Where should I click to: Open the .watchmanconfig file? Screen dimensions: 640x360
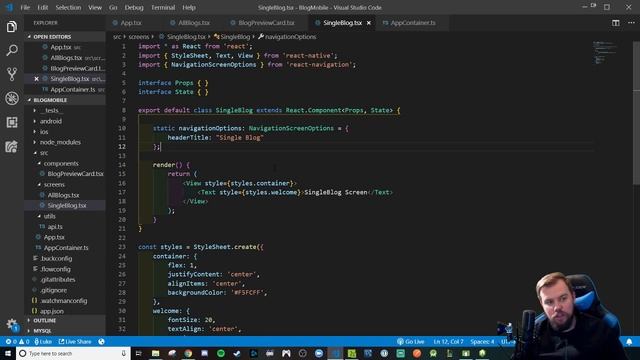63,301
